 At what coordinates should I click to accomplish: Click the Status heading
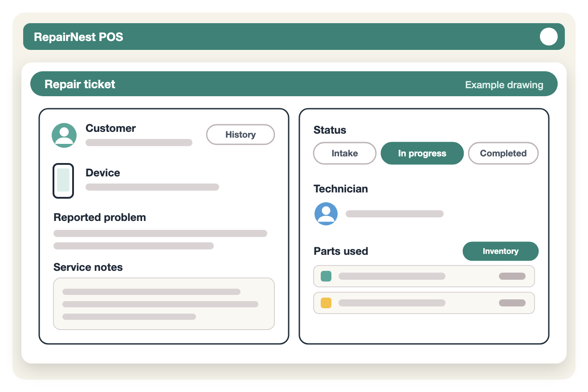coord(330,130)
